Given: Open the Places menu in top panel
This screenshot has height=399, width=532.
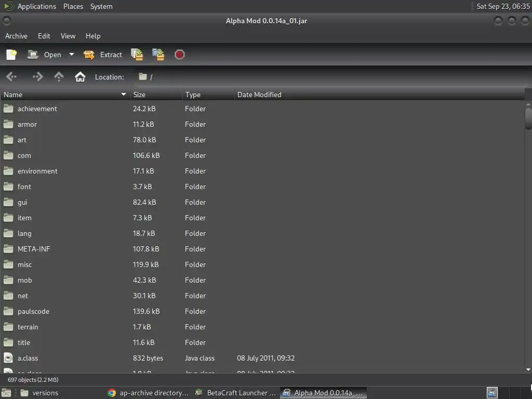Looking at the screenshot, I should tap(73, 6).
